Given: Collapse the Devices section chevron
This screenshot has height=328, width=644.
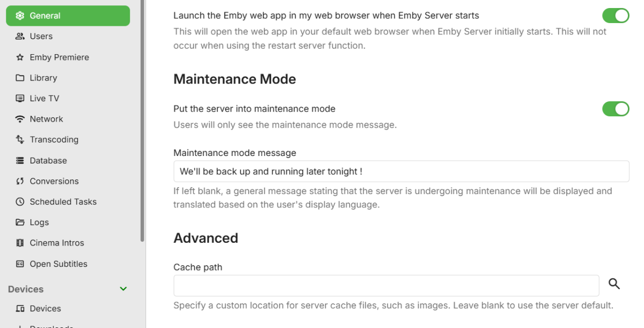Looking at the screenshot, I should click(123, 289).
